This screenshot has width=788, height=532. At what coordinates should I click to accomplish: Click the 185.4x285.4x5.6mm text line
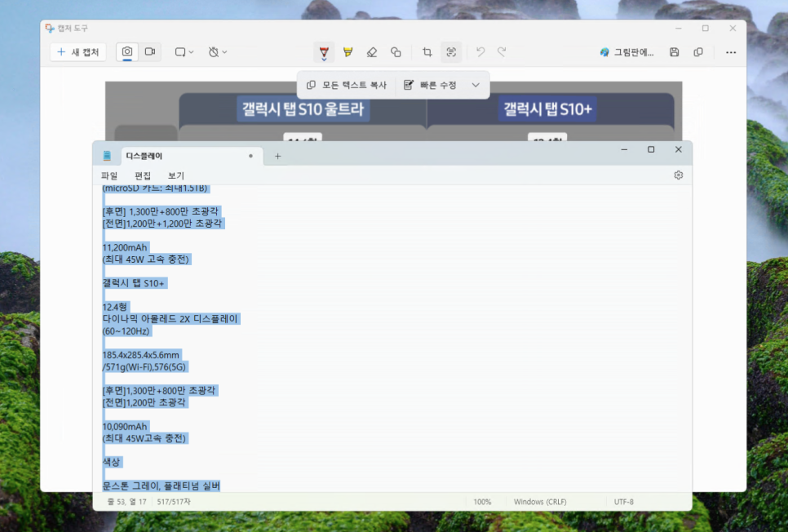140,355
